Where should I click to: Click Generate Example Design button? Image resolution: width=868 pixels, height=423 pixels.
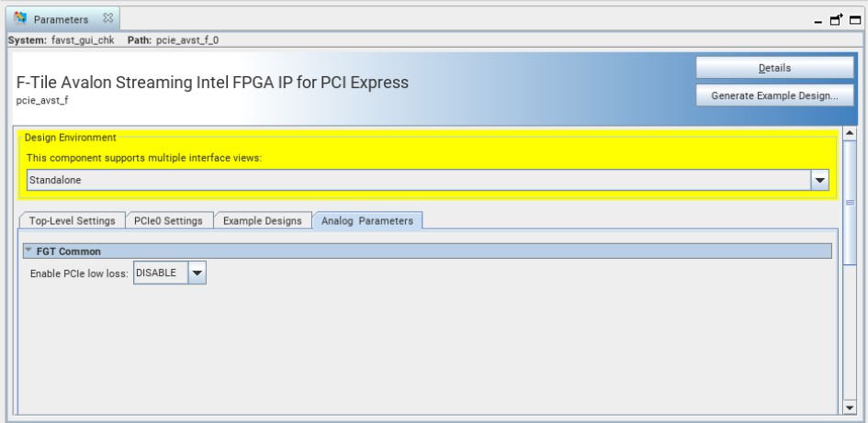coord(774,95)
